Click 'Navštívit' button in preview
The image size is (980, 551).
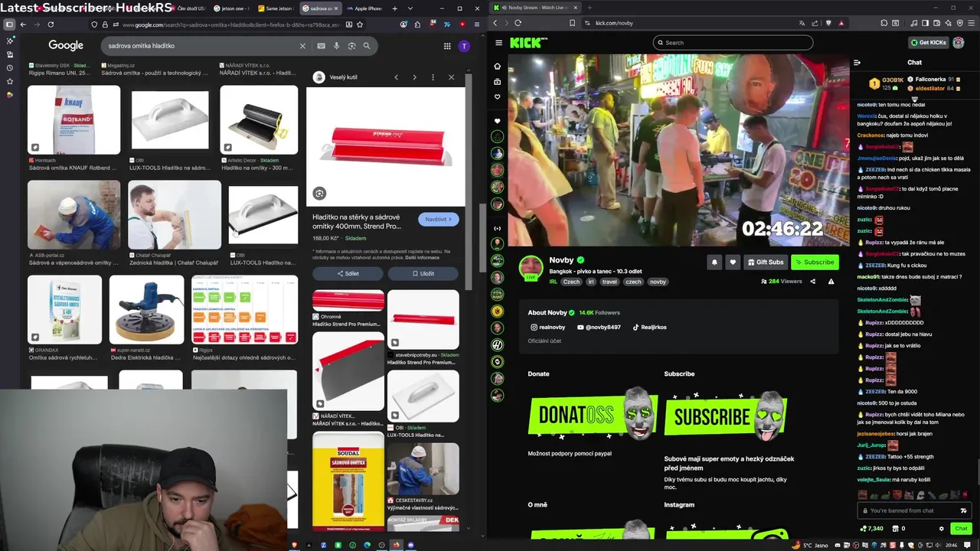coord(439,220)
